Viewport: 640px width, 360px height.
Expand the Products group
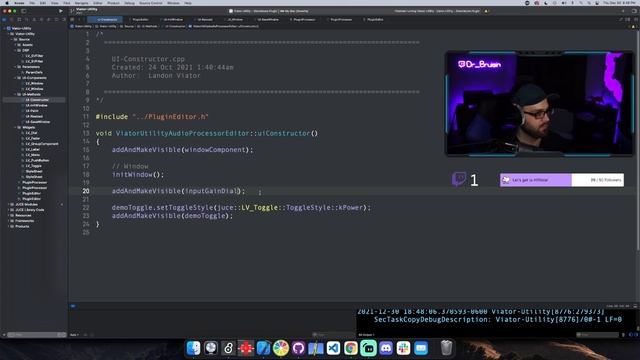tap(9, 226)
